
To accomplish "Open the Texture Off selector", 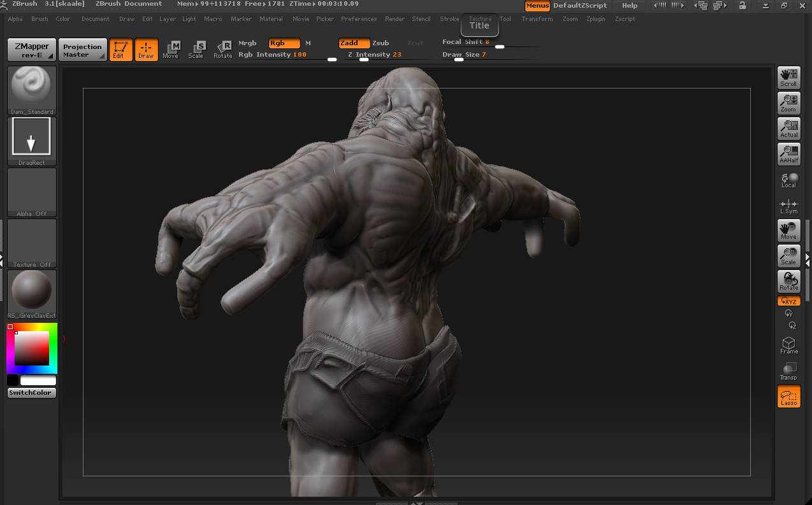I will pos(32,243).
